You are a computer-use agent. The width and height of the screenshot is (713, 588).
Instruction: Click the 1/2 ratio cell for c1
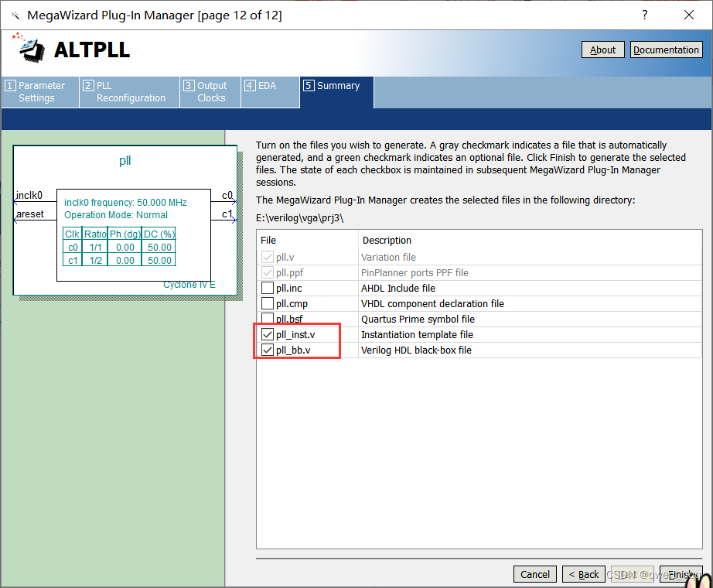point(95,260)
